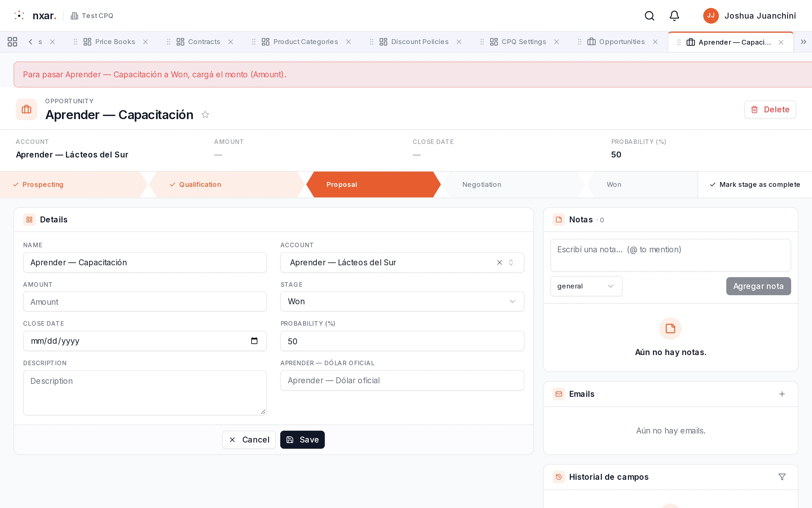
Task: Close the Contracts tab
Action: (231, 42)
